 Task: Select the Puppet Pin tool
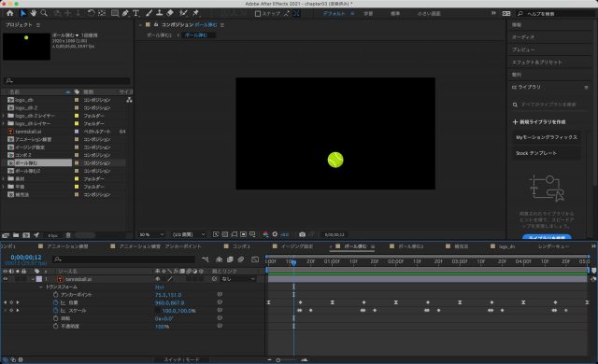195,13
